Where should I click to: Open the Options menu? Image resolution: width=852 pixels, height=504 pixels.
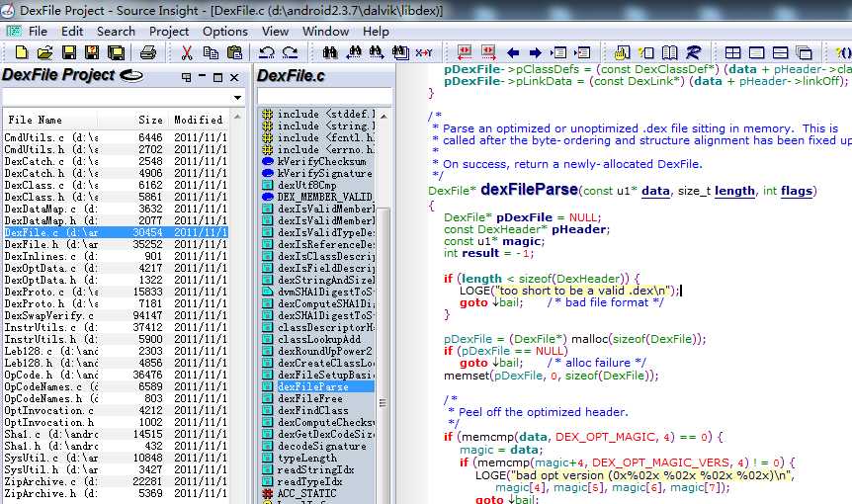225,32
